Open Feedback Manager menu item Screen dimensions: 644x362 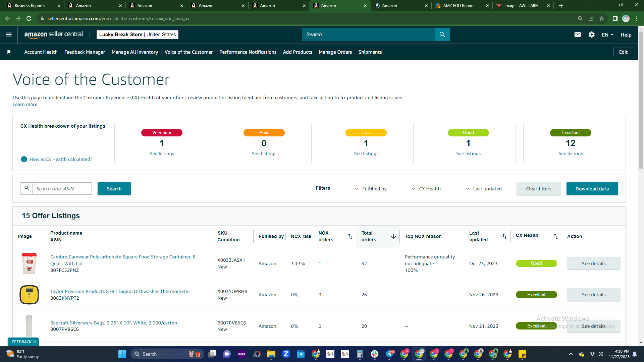[85, 52]
